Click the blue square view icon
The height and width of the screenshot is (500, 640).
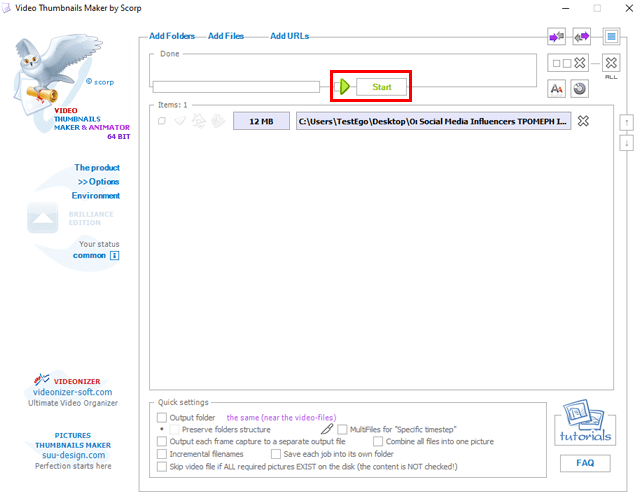click(611, 37)
